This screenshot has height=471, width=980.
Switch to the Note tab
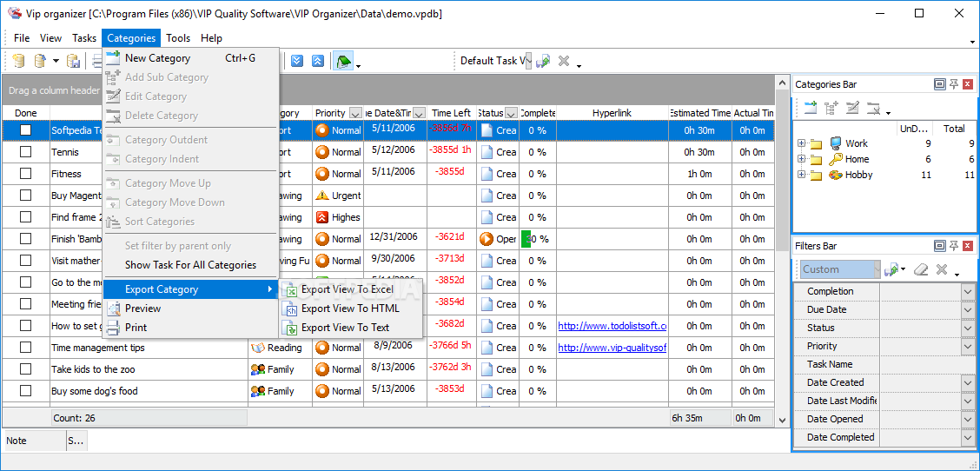(x=35, y=441)
